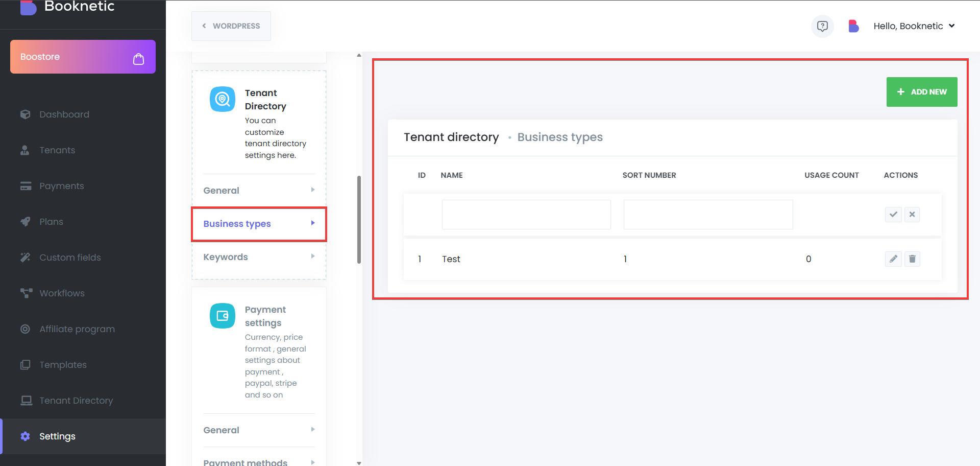Screen dimensions: 980x466
Task: Confirm new row with checkmark icon
Action: [893, 215]
